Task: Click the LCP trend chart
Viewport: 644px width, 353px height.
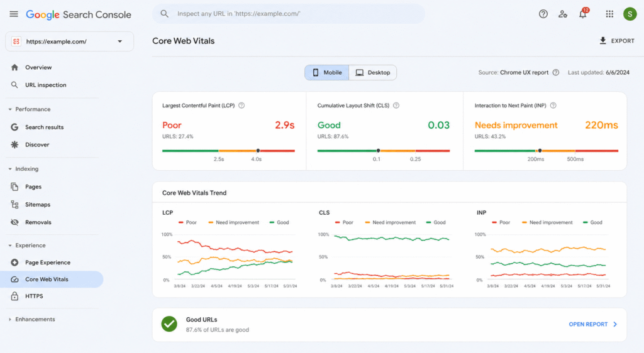Action: (229, 258)
